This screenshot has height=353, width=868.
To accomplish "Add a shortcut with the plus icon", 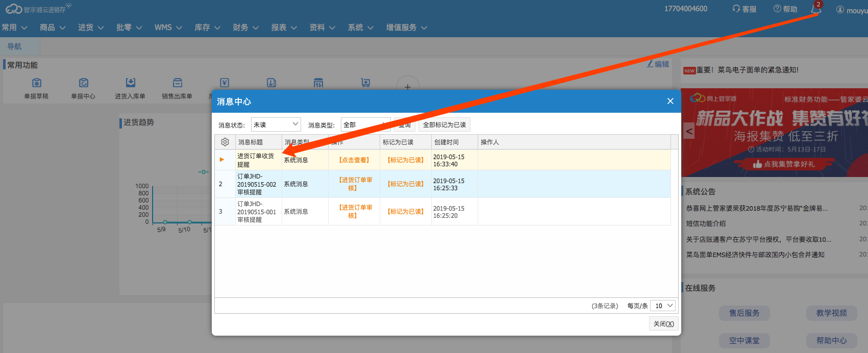I will [x=407, y=87].
